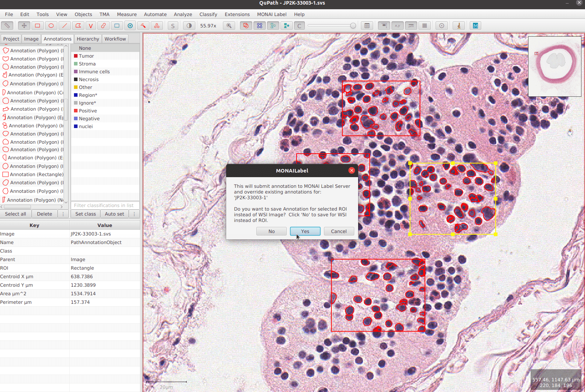Click the MONAI Label toolbar icon
Screen dimensions: 585x392
tap(475, 26)
